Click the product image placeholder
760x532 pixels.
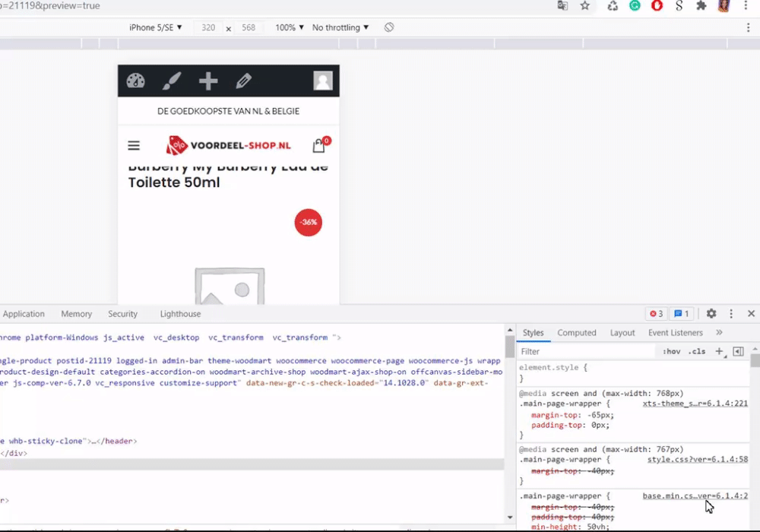pyautogui.click(x=230, y=286)
